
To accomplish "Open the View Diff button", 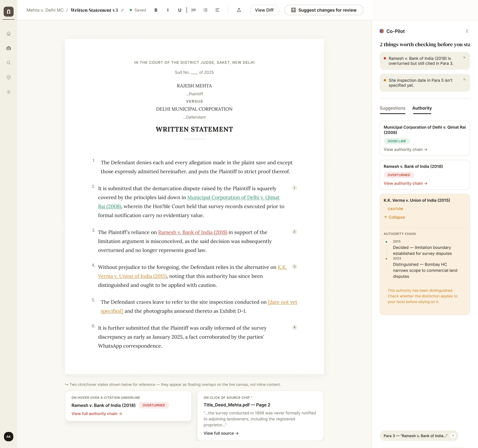I will coord(264,10).
